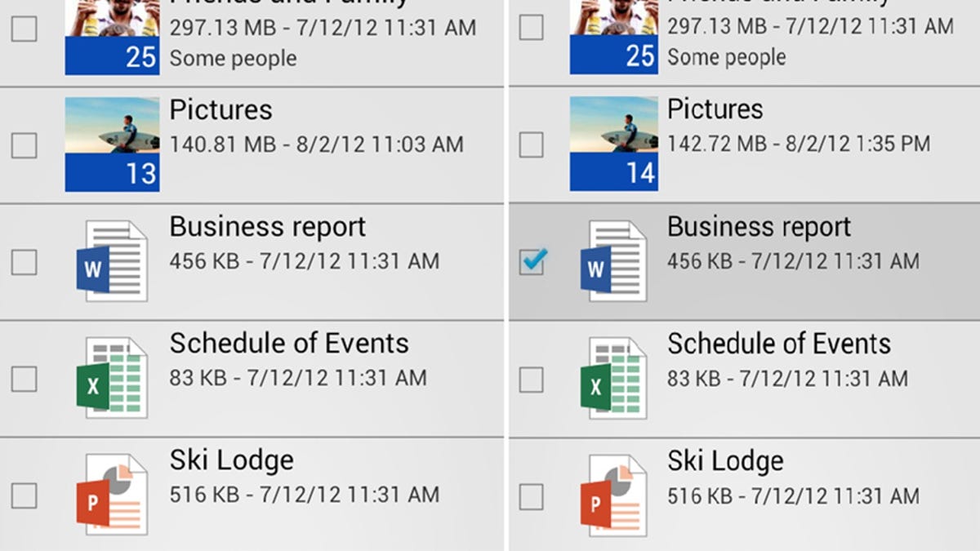Click PowerPoint icon for Ski Lodge, left panel
The height and width of the screenshot is (551, 980).
[x=112, y=495]
